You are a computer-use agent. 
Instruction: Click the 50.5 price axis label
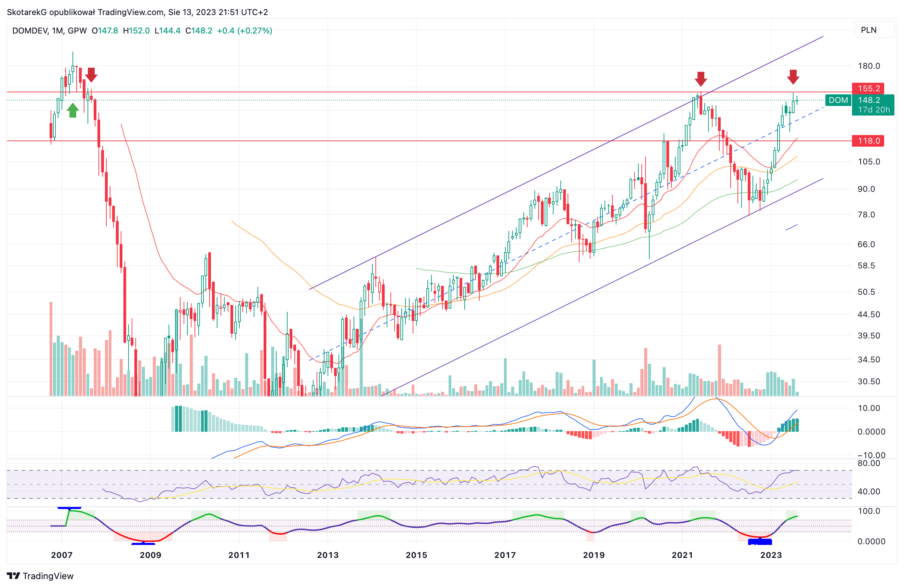coord(866,292)
